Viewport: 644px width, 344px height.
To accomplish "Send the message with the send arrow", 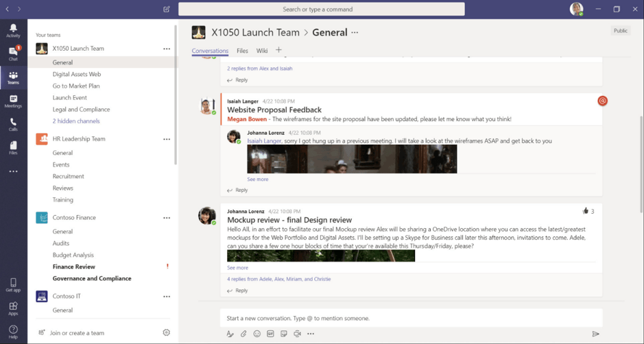I will (595, 334).
